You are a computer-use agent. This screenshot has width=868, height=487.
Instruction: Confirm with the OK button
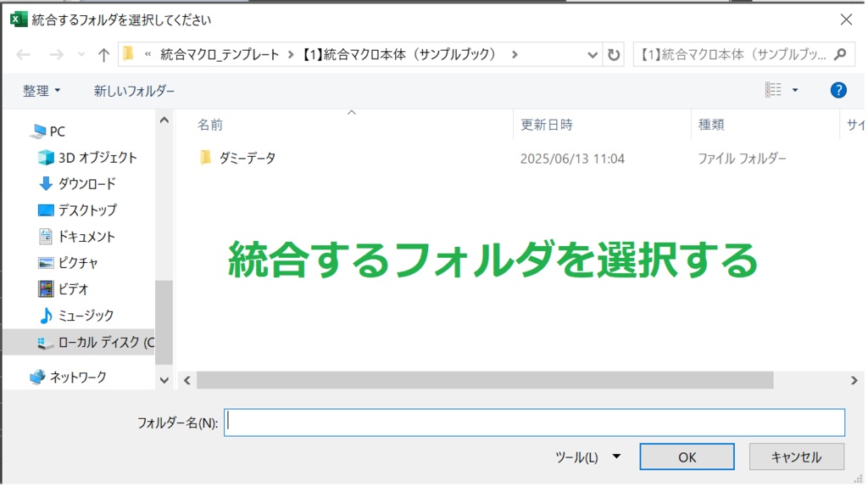[x=687, y=457]
